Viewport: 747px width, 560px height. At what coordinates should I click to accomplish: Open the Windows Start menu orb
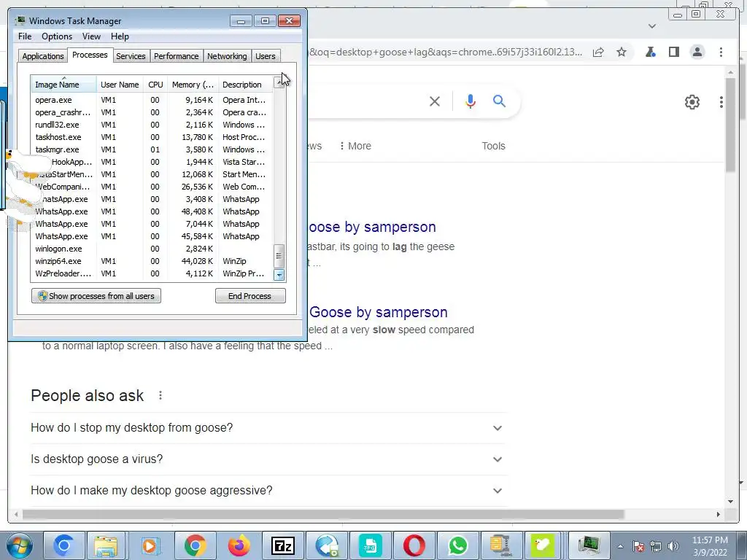coord(19,545)
